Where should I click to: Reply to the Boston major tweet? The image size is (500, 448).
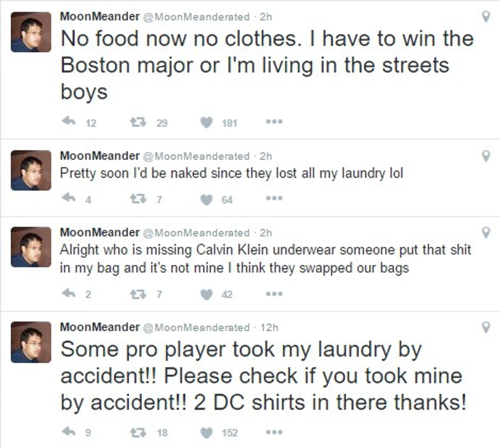point(69,121)
